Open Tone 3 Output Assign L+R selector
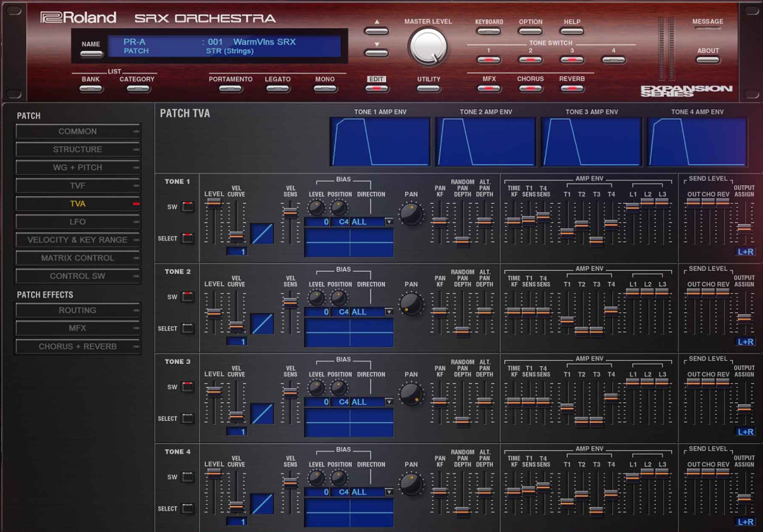The height and width of the screenshot is (532, 763). [x=745, y=432]
